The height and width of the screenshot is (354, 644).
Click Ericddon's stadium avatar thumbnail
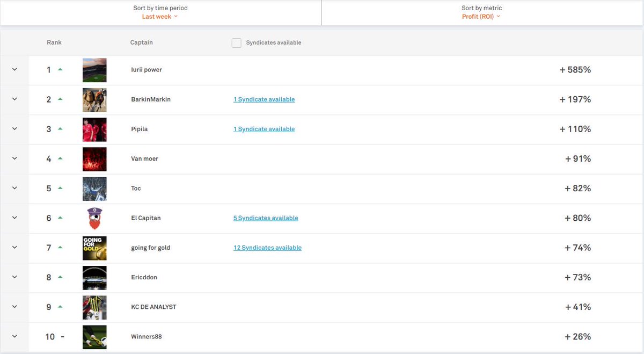tap(94, 278)
